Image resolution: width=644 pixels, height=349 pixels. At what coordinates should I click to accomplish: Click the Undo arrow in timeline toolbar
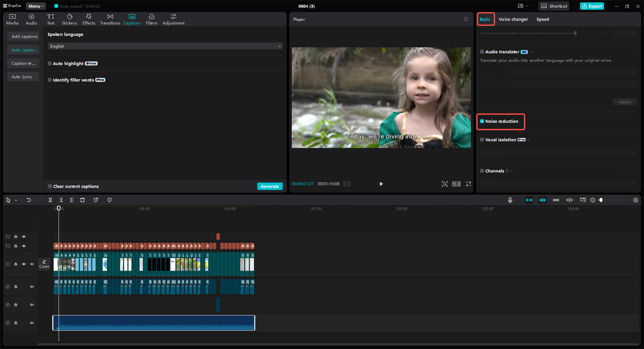click(29, 200)
